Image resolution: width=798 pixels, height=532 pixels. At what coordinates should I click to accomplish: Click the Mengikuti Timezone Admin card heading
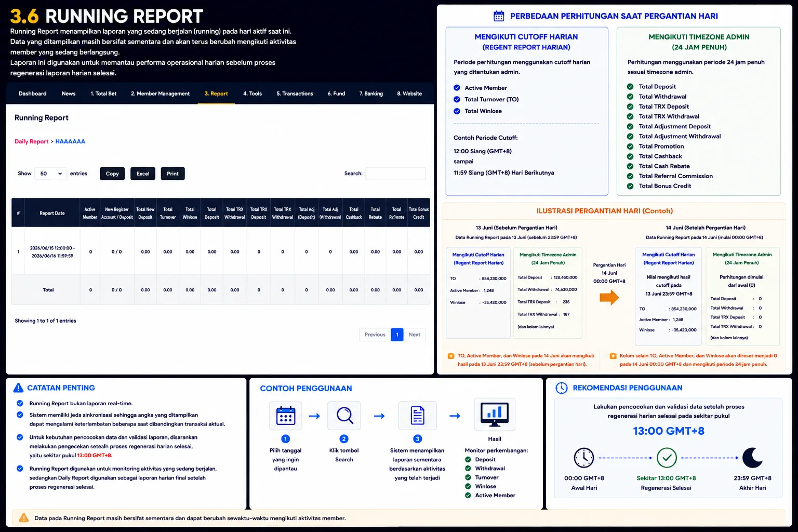[x=699, y=42]
